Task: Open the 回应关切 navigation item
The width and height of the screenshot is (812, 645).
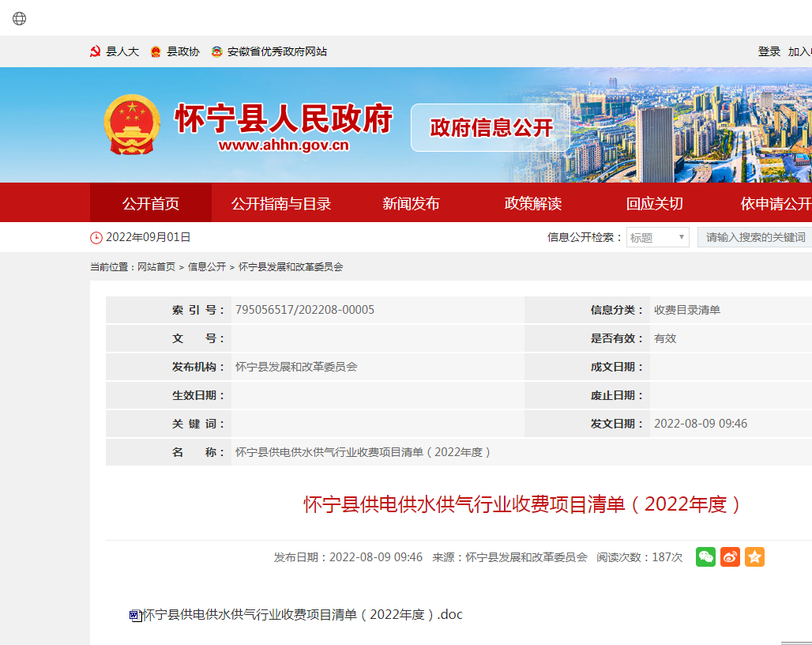Action: coord(654,203)
